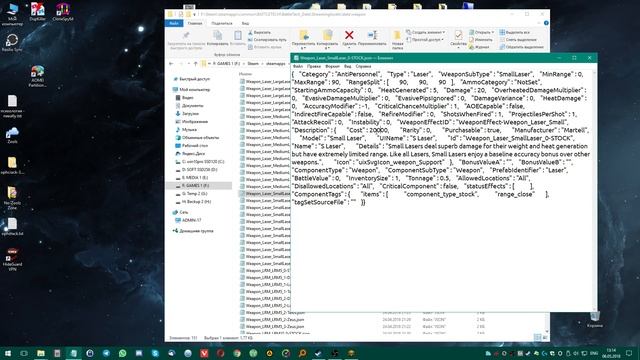The width and height of the screenshot is (640, 360).
Task: Click Edit (Изменить) in Explorer ribbon
Action: coord(480,40)
